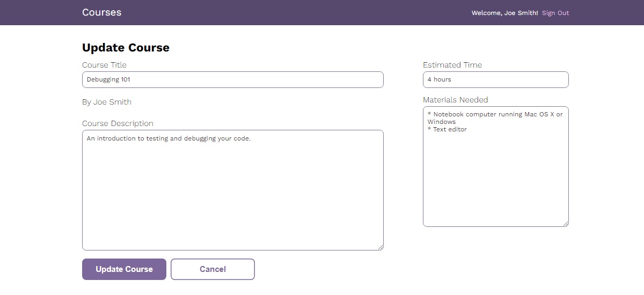Click the Estimated Time input field

click(496, 79)
